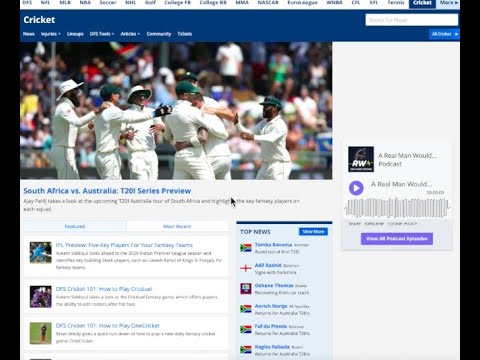The width and height of the screenshot is (480, 360).
Task: Click the Cricket page heading
Action: 39,20
